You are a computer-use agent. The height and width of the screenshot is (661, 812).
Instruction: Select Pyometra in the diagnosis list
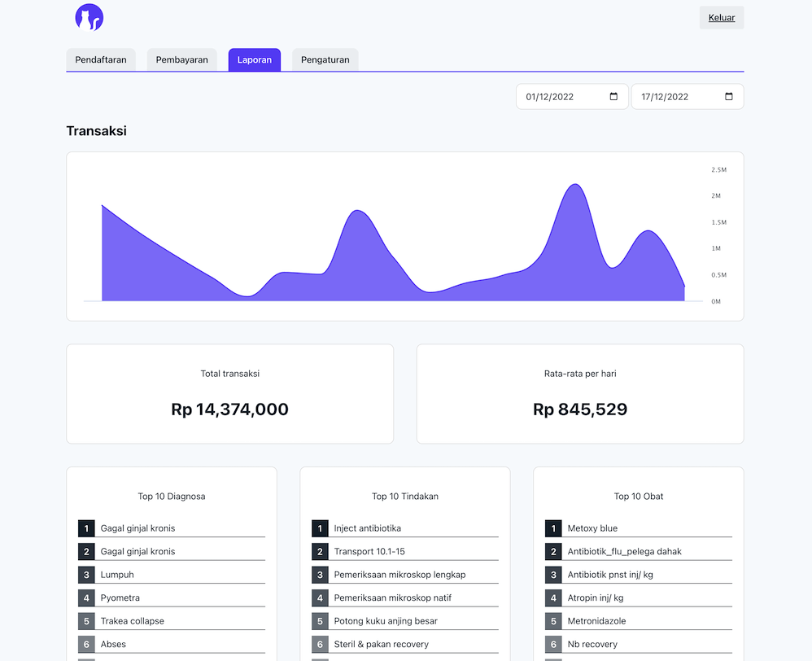(120, 598)
